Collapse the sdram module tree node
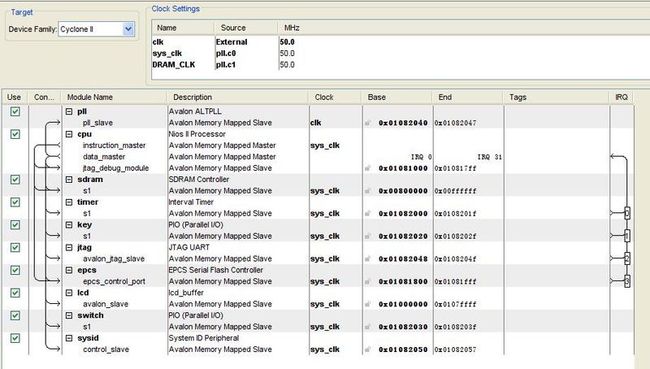This screenshot has height=369, width=650. coord(69,180)
